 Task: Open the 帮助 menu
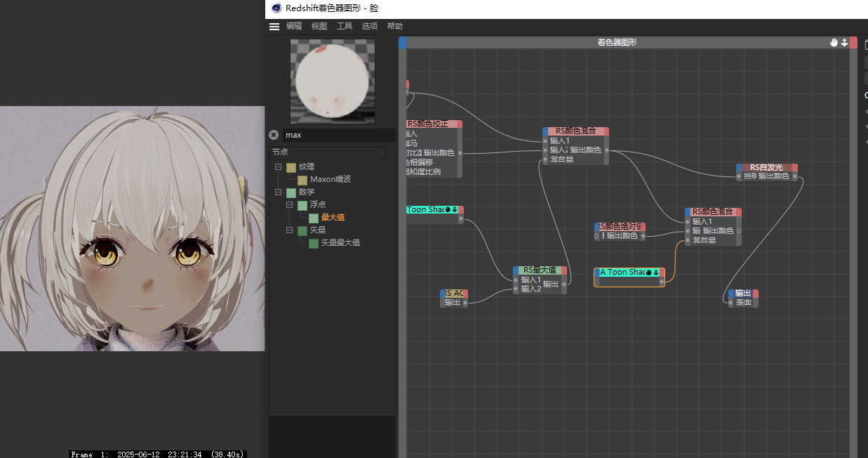pyautogui.click(x=395, y=26)
